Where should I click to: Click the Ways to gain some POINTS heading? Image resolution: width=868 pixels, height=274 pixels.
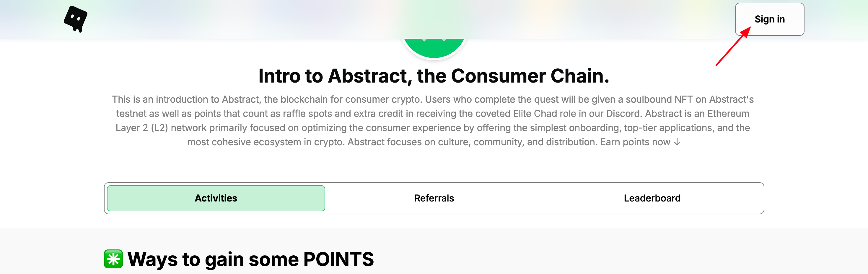click(x=250, y=259)
